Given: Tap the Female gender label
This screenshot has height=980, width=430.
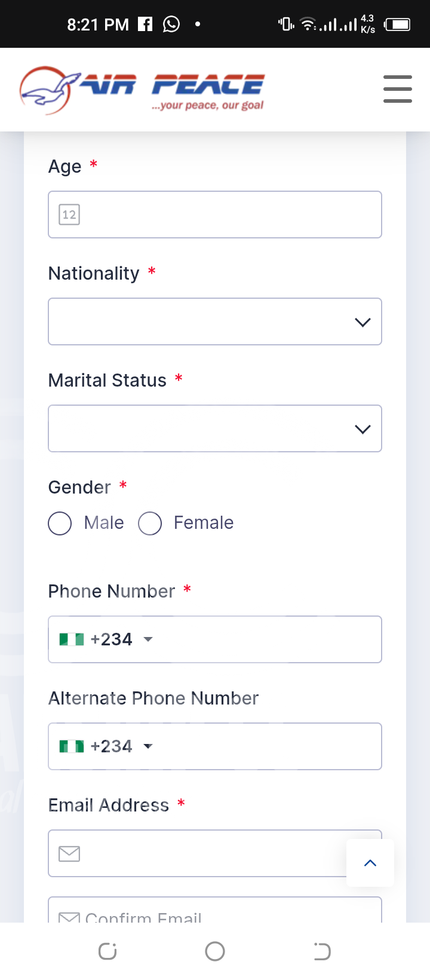Looking at the screenshot, I should click(204, 523).
